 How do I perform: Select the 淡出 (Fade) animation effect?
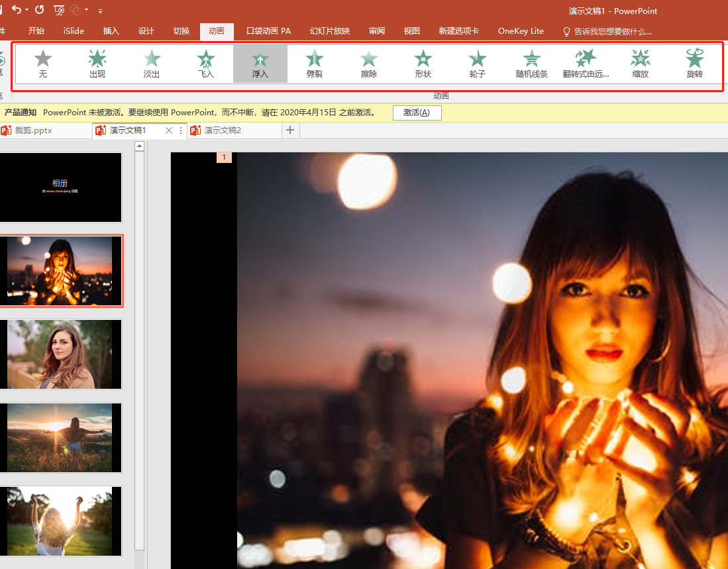[152, 64]
